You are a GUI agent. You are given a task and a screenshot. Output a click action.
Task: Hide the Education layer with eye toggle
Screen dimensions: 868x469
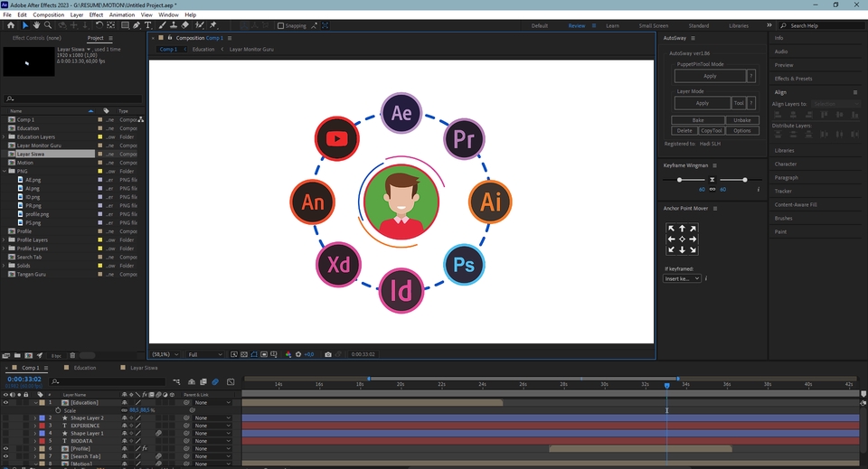click(x=5, y=403)
